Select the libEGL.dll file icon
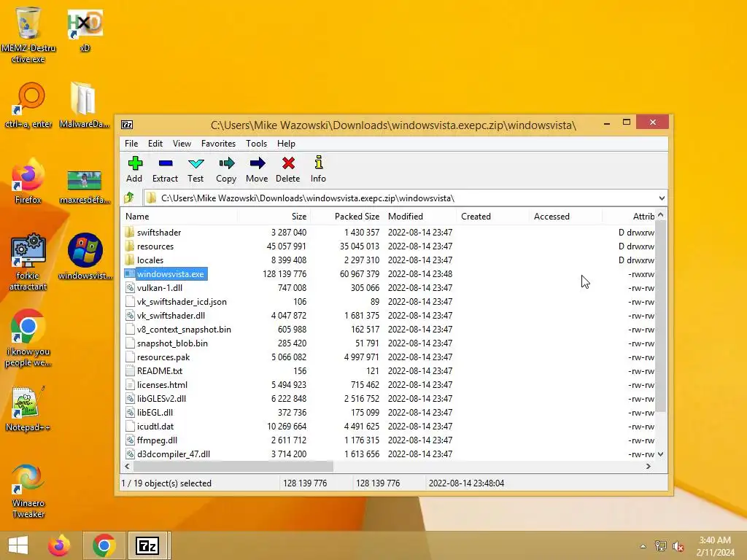The width and height of the screenshot is (747, 560). (130, 413)
